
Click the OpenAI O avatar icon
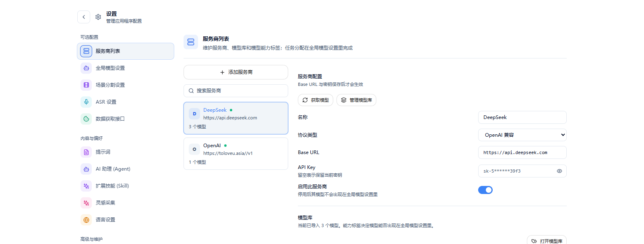194,149
